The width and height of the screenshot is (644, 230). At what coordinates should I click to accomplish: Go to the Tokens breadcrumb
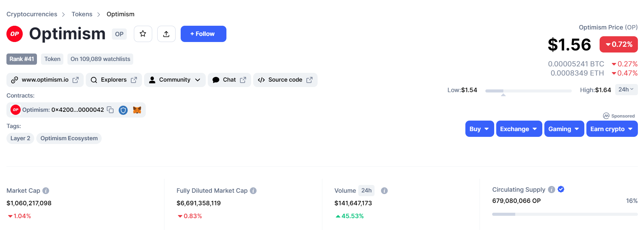pyautogui.click(x=82, y=14)
